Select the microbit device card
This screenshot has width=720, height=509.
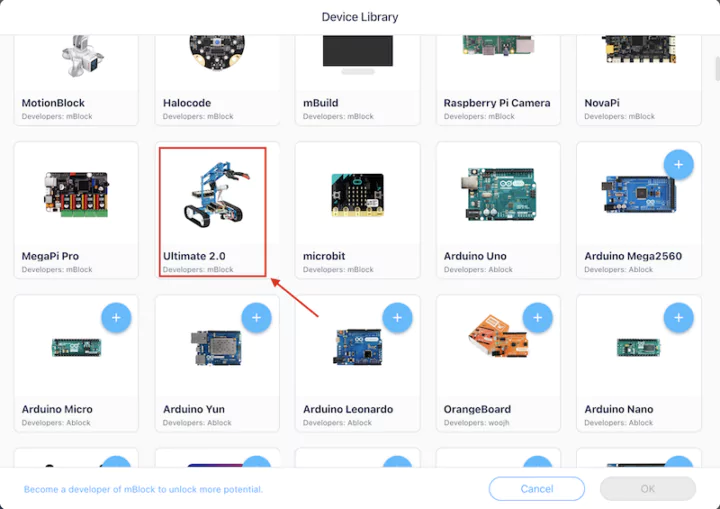(357, 210)
